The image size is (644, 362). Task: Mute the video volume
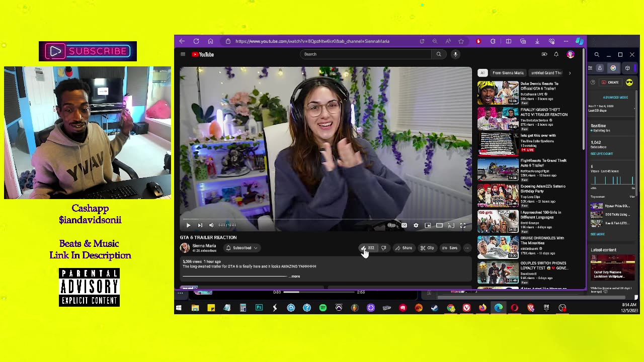pyautogui.click(x=211, y=225)
